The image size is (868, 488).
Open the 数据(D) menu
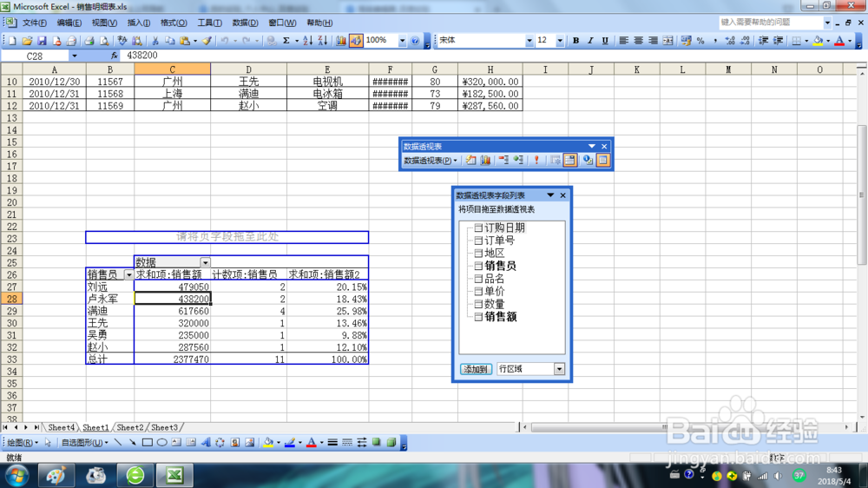(245, 23)
